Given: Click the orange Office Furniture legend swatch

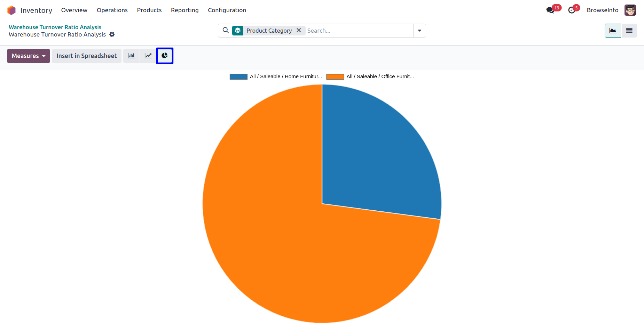Looking at the screenshot, I should pos(335,77).
